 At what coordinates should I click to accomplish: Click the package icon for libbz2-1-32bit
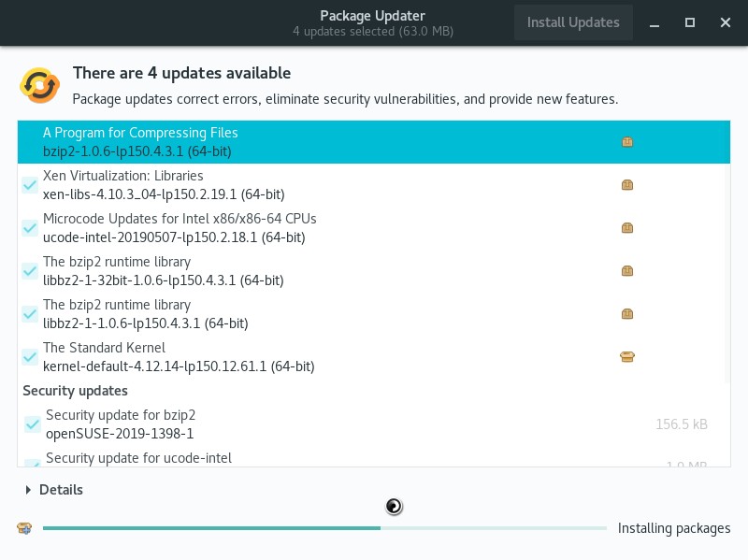(627, 271)
